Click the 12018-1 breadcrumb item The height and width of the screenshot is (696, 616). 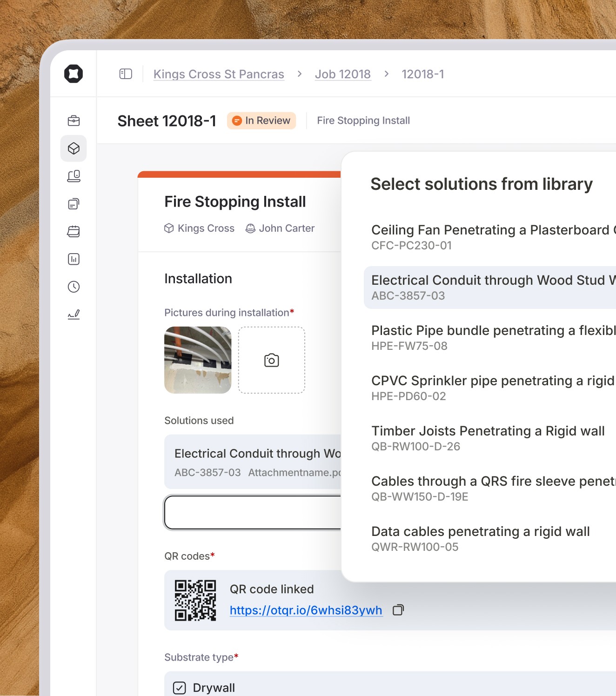click(423, 74)
